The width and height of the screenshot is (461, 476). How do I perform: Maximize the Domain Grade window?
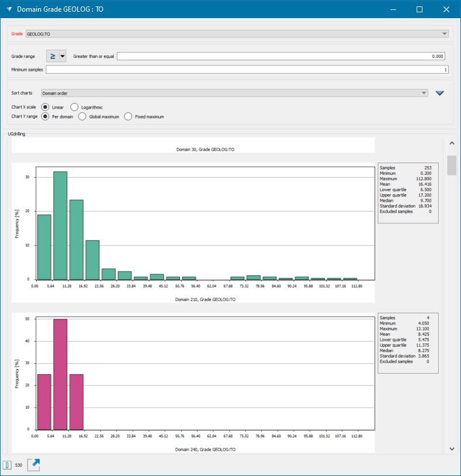click(x=419, y=9)
